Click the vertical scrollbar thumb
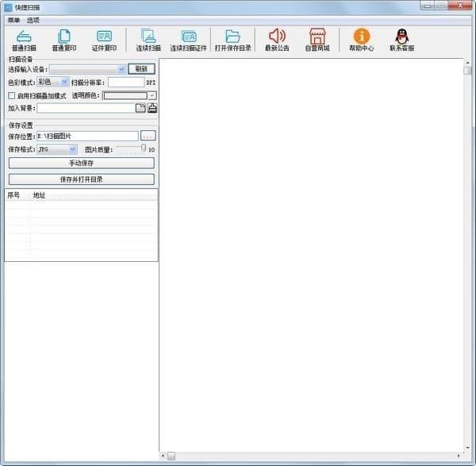This screenshot has width=476, height=466. (467, 71)
